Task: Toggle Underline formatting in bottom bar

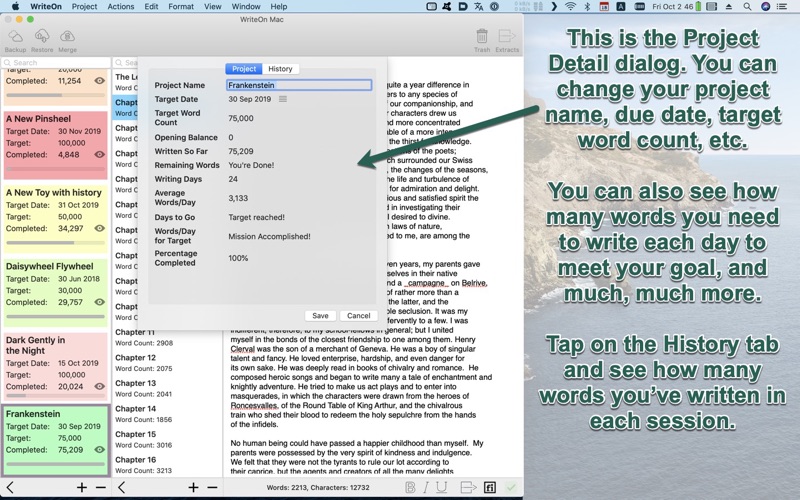Action: click(442, 487)
